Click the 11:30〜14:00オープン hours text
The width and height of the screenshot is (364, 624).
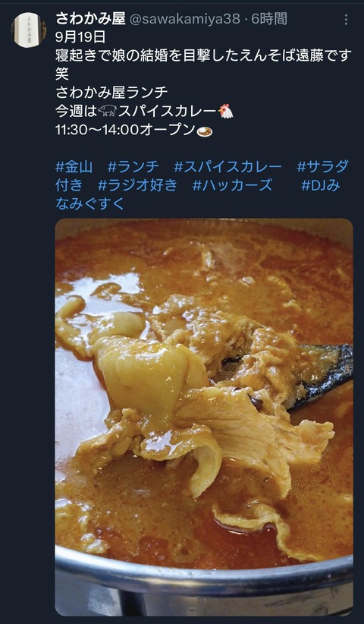(126, 130)
